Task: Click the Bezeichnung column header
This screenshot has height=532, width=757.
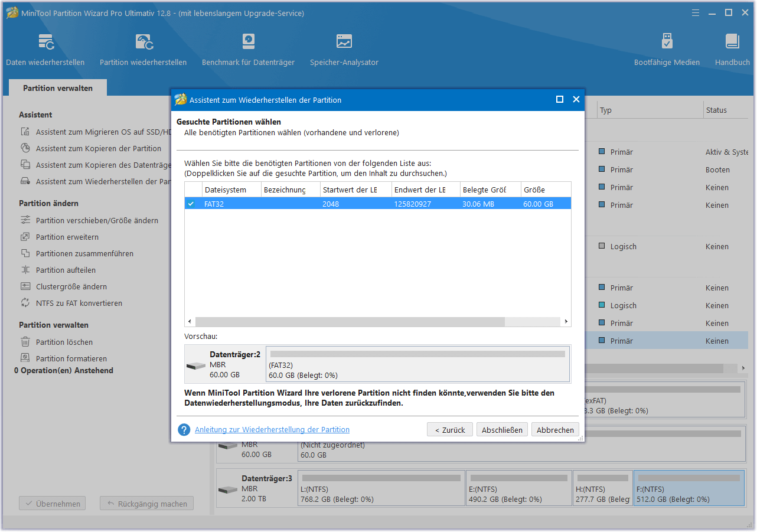Action: point(291,190)
